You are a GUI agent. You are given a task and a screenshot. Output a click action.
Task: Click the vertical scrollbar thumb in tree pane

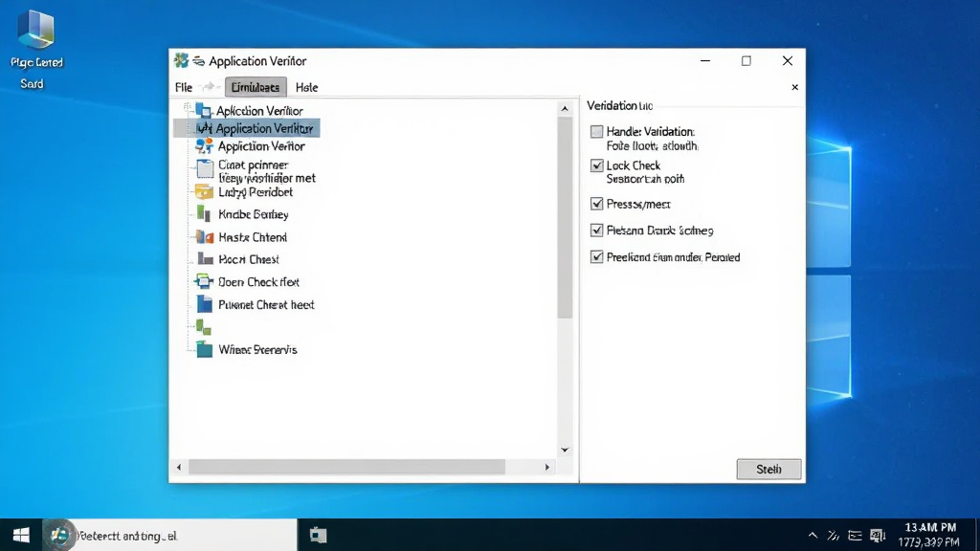pyautogui.click(x=565, y=217)
